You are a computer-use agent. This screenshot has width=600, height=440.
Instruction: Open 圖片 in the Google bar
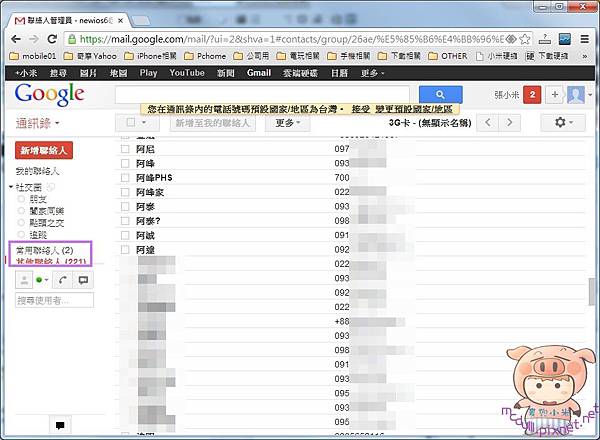(x=88, y=73)
